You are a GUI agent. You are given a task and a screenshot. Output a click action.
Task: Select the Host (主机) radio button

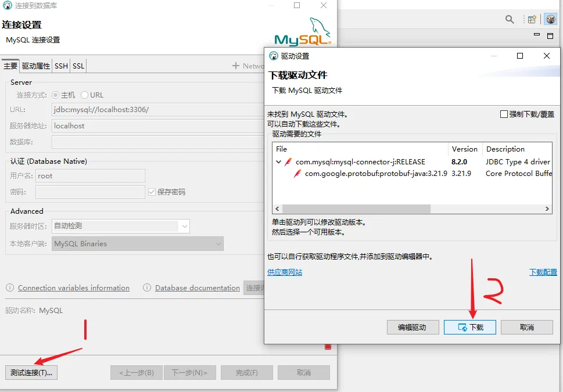click(55, 95)
